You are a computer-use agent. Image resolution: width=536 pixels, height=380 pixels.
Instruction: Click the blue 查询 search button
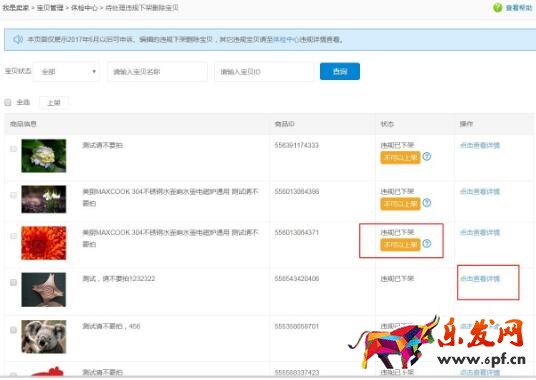coord(340,71)
